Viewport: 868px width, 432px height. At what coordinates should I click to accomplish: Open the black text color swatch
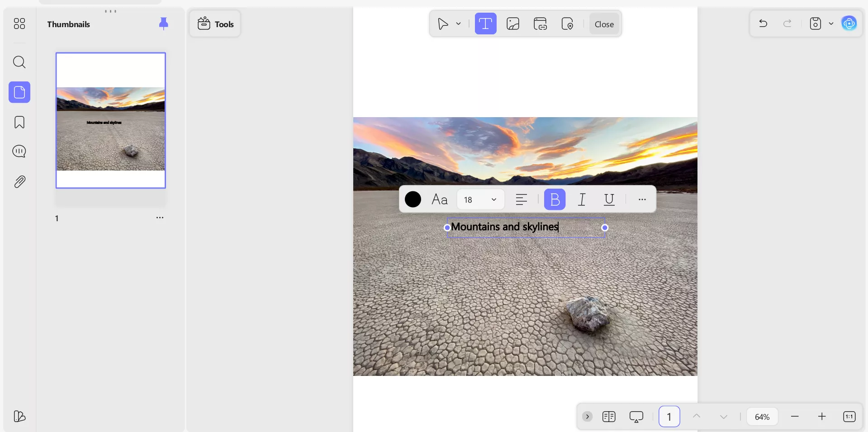[x=413, y=199]
